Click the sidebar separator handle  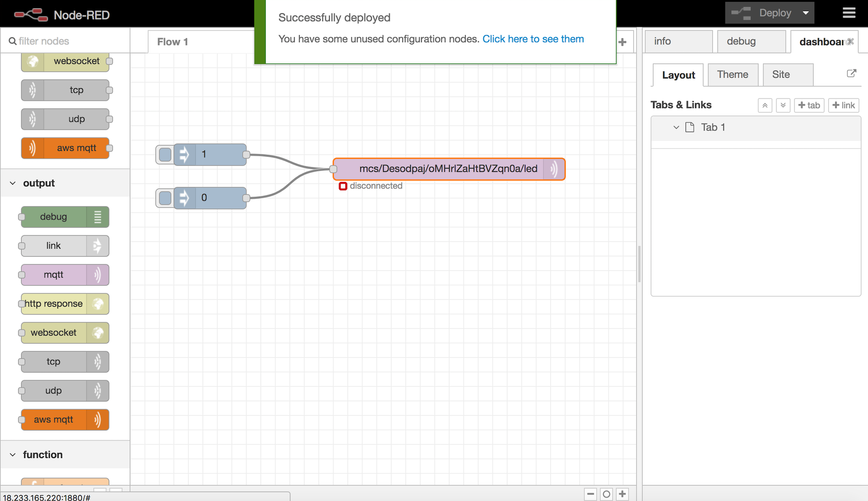(x=639, y=264)
